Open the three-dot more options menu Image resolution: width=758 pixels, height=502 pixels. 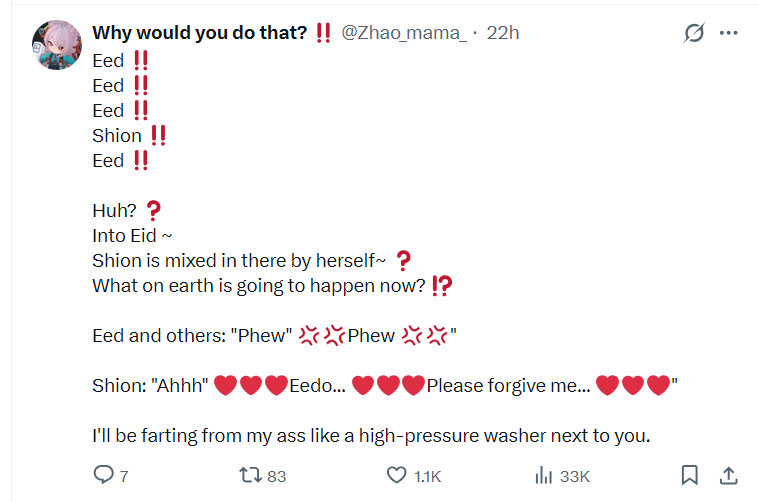tap(728, 33)
